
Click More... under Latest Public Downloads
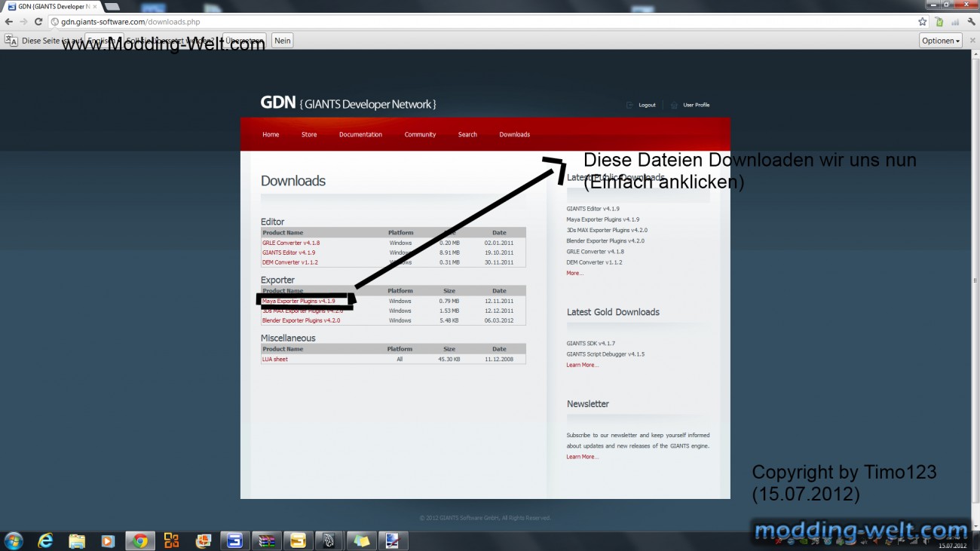click(x=575, y=273)
